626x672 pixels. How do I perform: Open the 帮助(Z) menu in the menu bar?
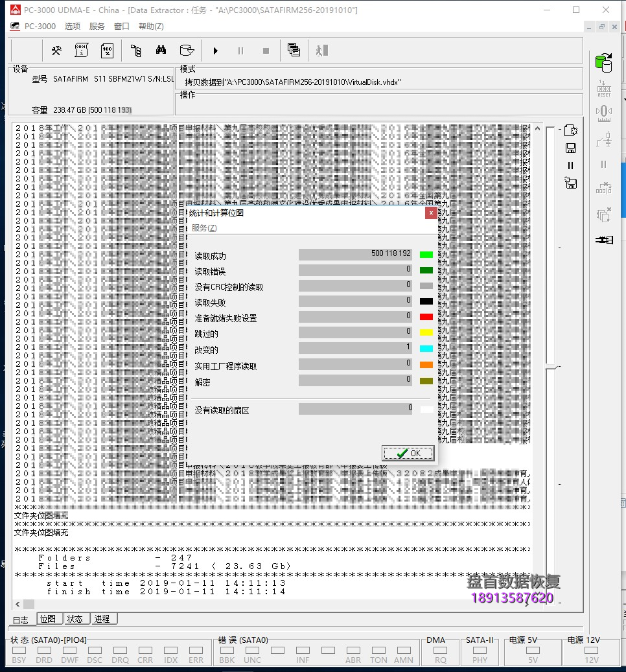[x=150, y=26]
